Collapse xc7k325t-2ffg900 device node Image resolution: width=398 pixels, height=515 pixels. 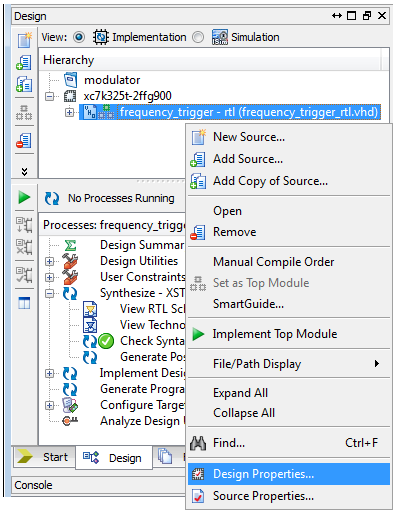50,97
